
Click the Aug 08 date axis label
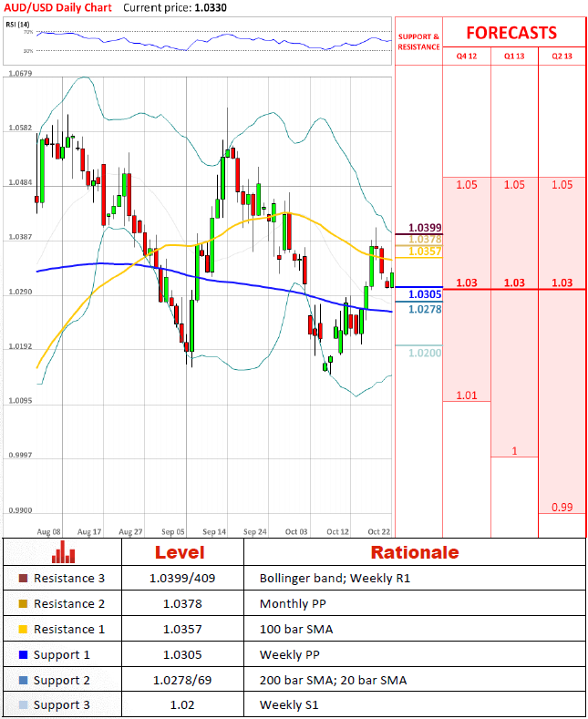[x=48, y=532]
